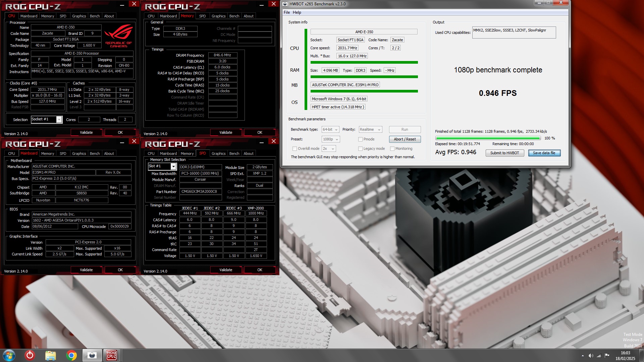Click Core Voltage 1.600 V value
This screenshot has width=644, height=362.
pos(89,45)
